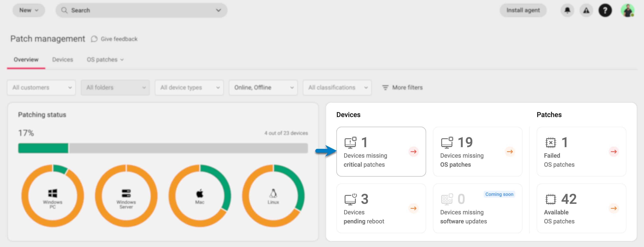Click '4 out of 23 devices' text
The width and height of the screenshot is (644, 247).
[286, 133]
